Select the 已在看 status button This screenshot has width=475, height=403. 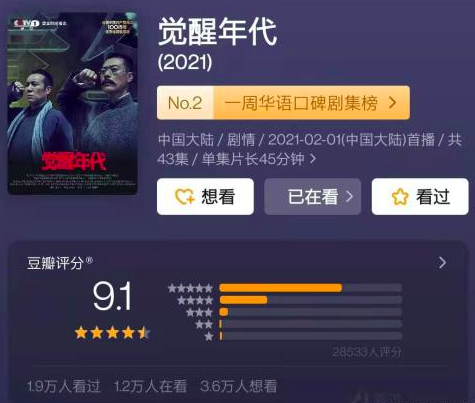tap(313, 196)
